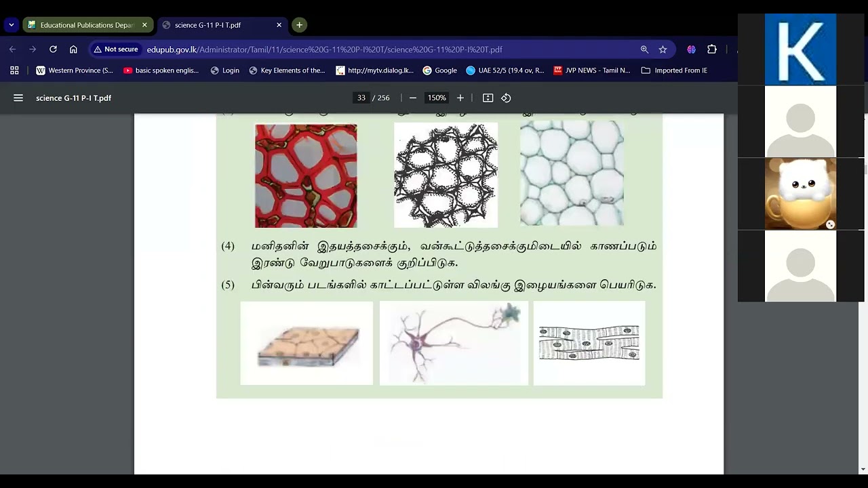The height and width of the screenshot is (488, 868).
Task: Select participant tile with blue K avatar
Action: pyautogui.click(x=800, y=49)
